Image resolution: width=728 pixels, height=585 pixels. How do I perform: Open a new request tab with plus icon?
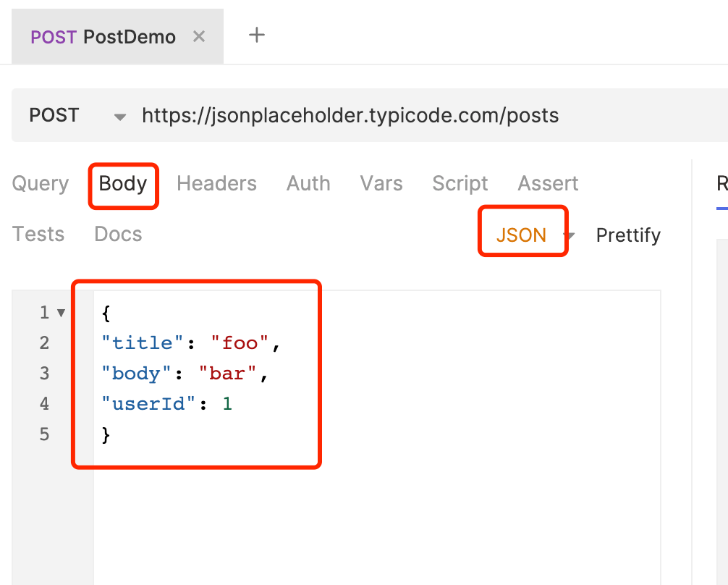[x=257, y=35]
